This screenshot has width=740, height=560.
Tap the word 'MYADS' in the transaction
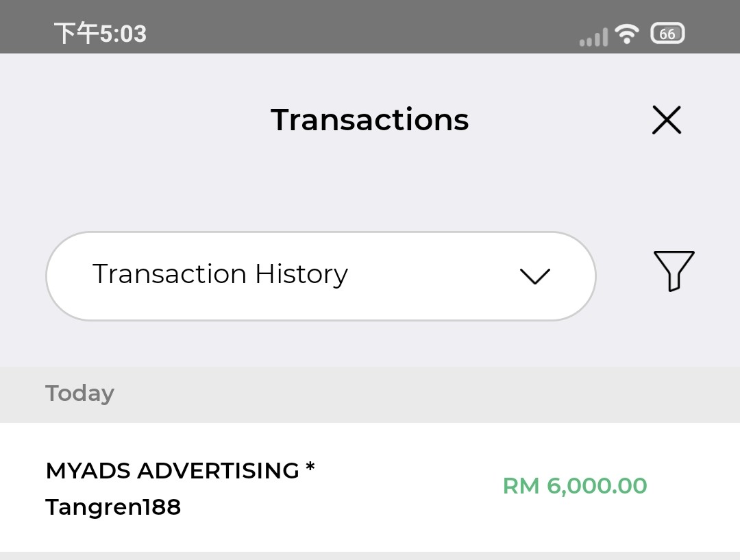88,471
